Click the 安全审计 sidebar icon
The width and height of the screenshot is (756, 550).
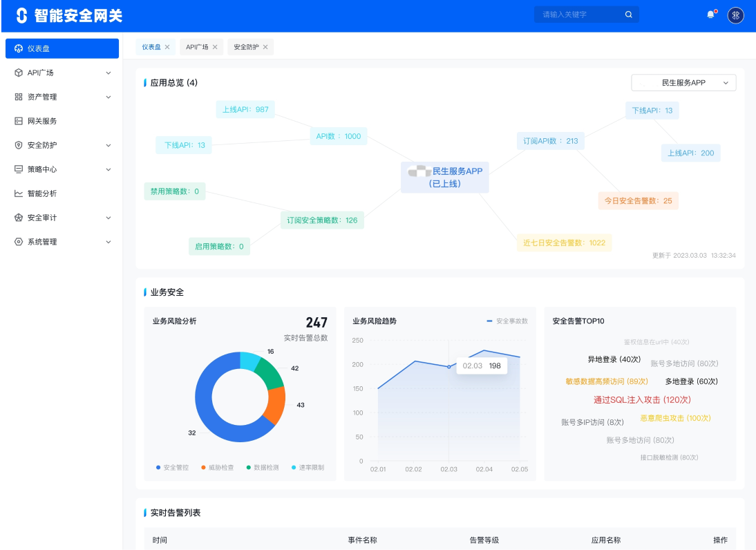19,218
